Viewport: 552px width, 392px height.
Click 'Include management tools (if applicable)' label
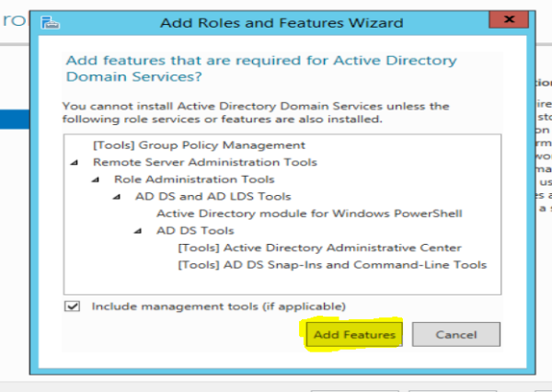pos(219,306)
